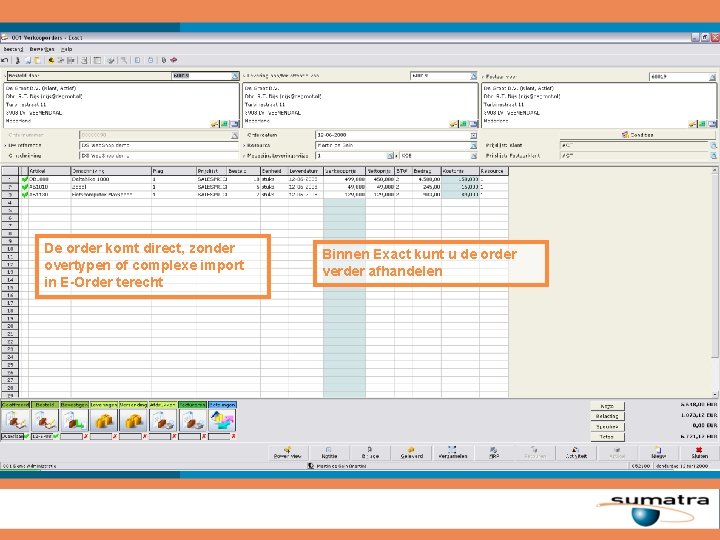The image size is (720, 540).
Task: Select order line PC1010 in the grid
Action: [254, 187]
